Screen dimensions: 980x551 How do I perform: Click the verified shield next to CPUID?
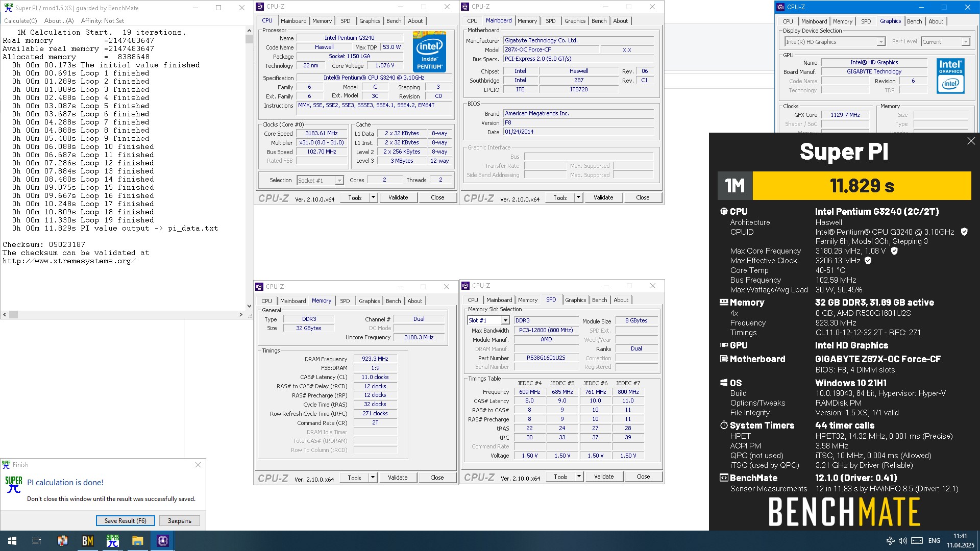click(964, 232)
